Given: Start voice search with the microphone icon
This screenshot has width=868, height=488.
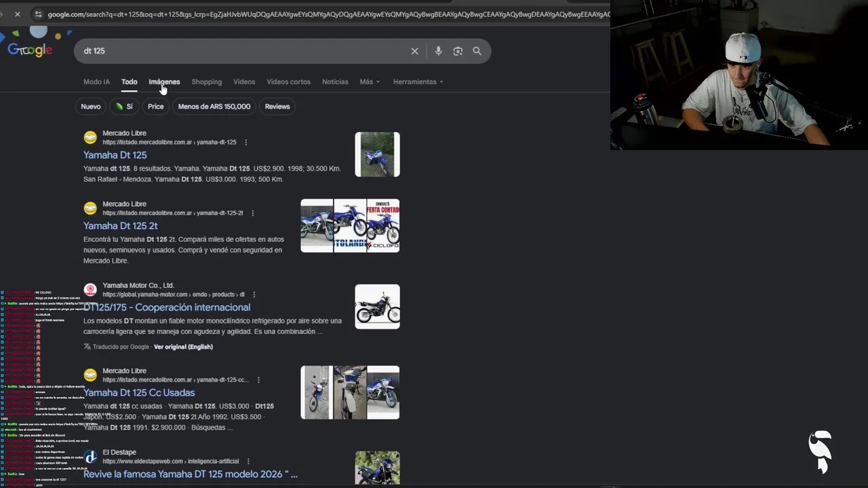Looking at the screenshot, I should point(438,51).
